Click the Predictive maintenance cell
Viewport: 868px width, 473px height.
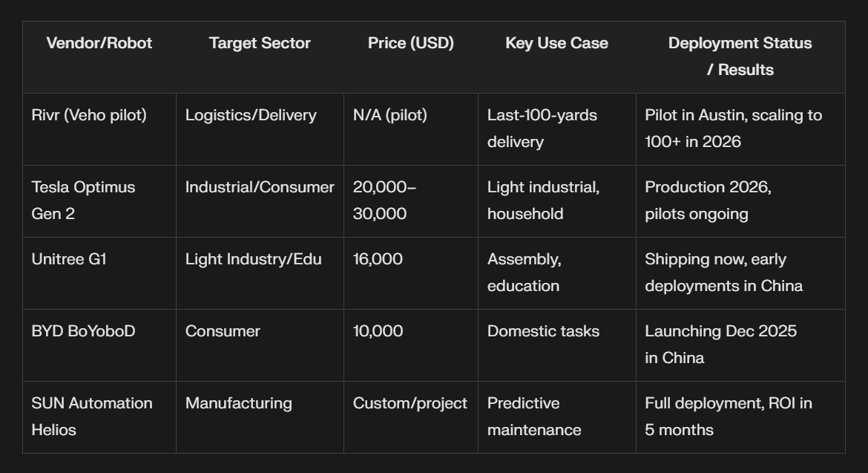tap(534, 417)
